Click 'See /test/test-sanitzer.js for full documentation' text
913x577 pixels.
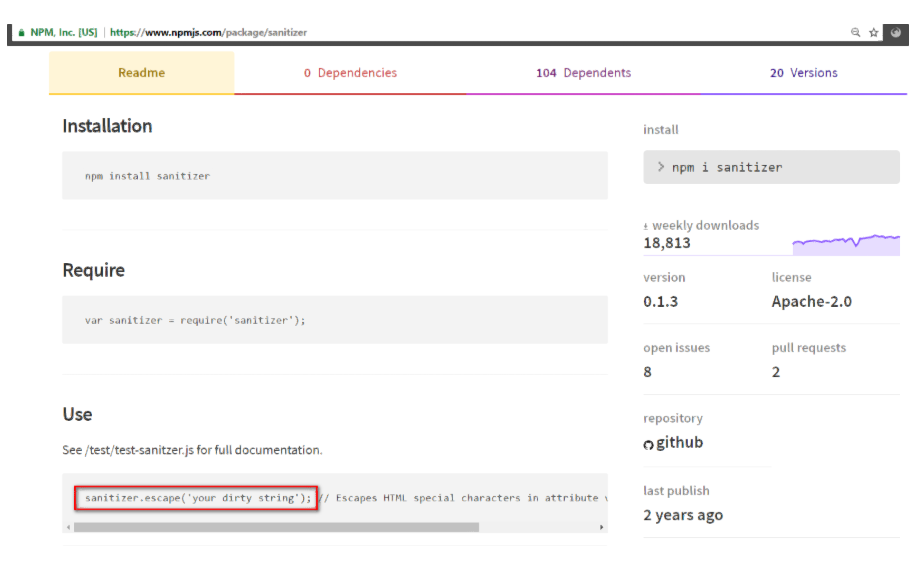[192, 450]
